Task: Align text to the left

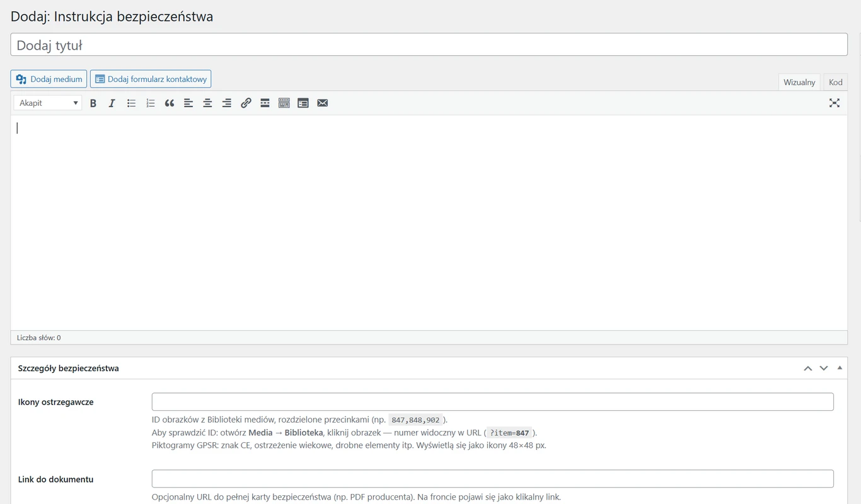Action: coord(188,103)
